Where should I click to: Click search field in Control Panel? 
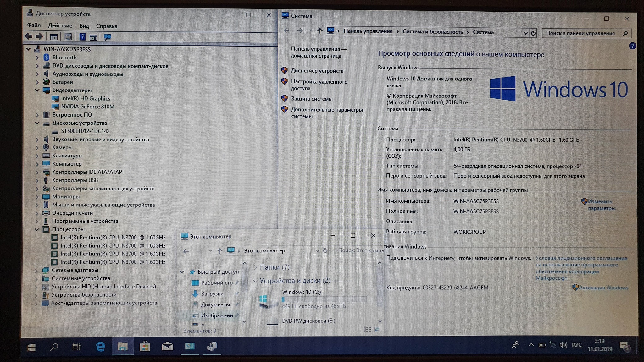tap(587, 33)
